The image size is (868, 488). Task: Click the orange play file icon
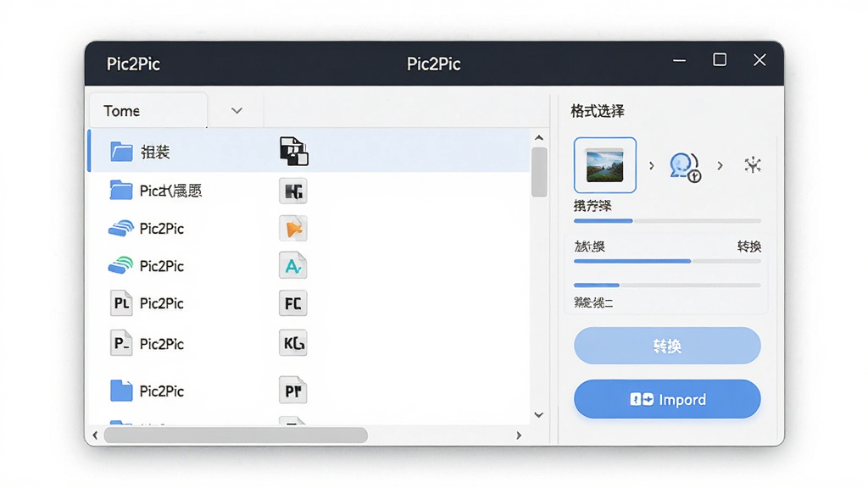[292, 229]
